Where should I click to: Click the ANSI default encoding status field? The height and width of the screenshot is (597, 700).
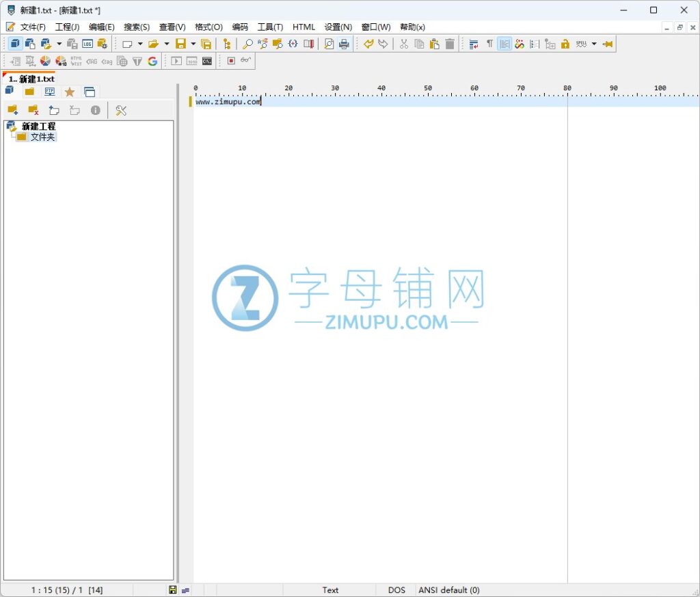pyautogui.click(x=449, y=589)
